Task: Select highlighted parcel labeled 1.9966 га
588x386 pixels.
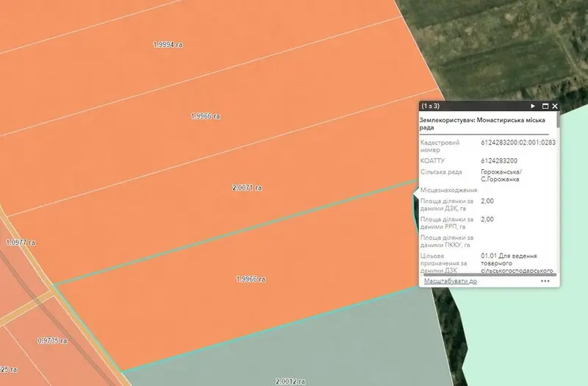Action: click(251, 279)
